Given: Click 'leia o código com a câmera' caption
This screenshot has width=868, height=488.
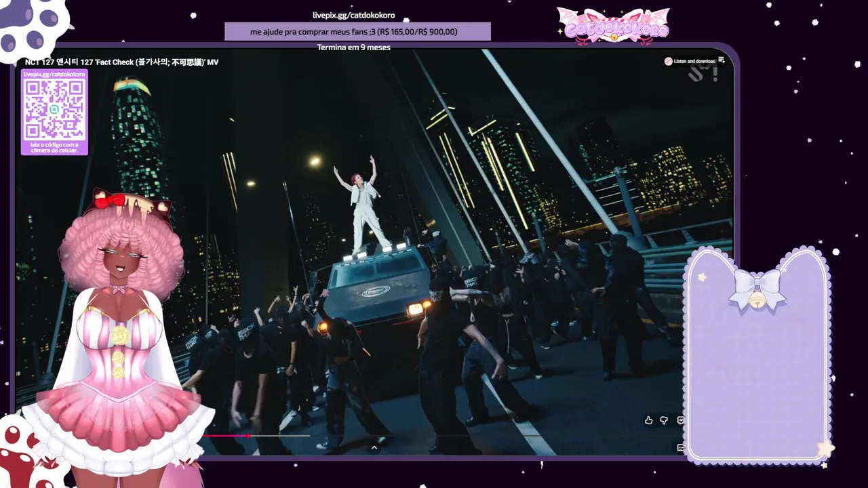Looking at the screenshot, I should coord(54,147).
